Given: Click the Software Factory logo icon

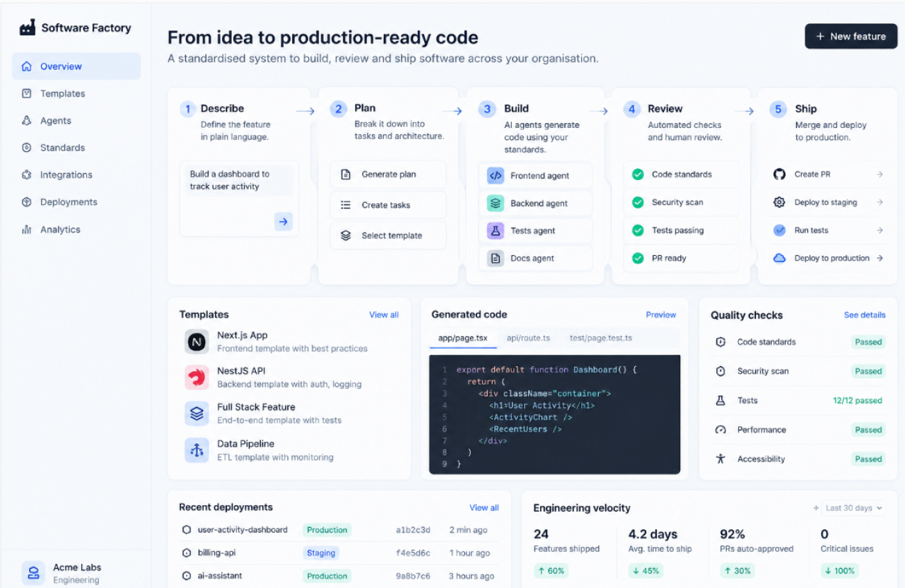Looking at the screenshot, I should click(28, 28).
